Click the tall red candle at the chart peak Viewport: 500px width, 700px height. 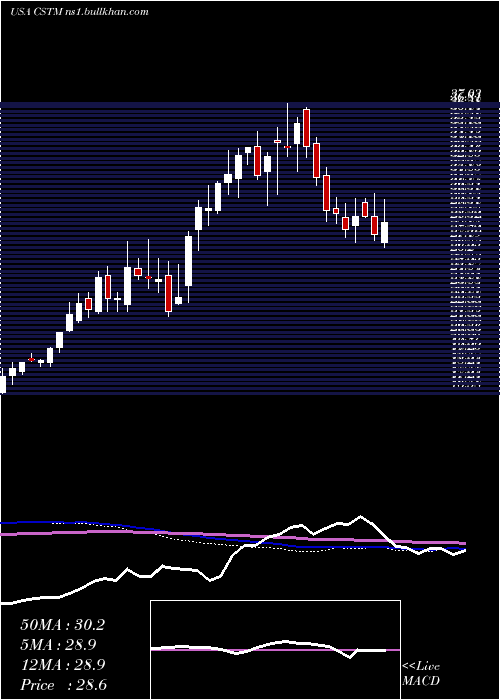click(306, 128)
